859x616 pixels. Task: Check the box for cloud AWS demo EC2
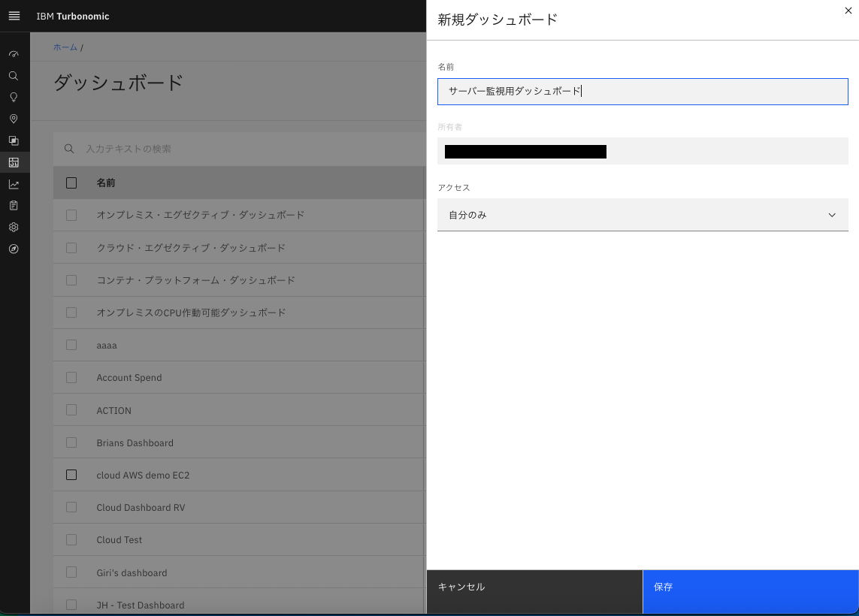tap(71, 475)
